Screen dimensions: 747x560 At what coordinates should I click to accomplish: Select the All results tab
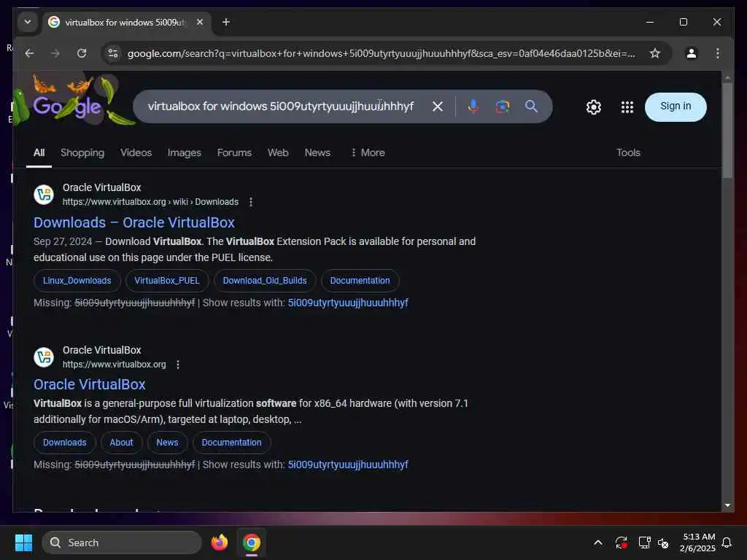39,153
